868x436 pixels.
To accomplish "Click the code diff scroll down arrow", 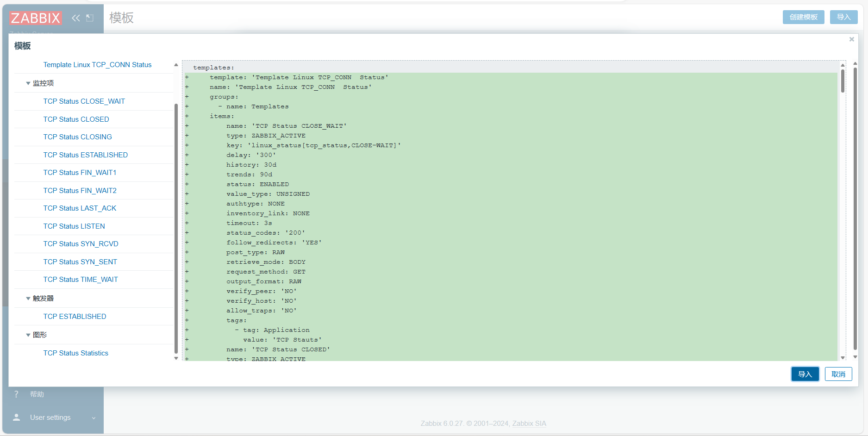I will pos(843,357).
